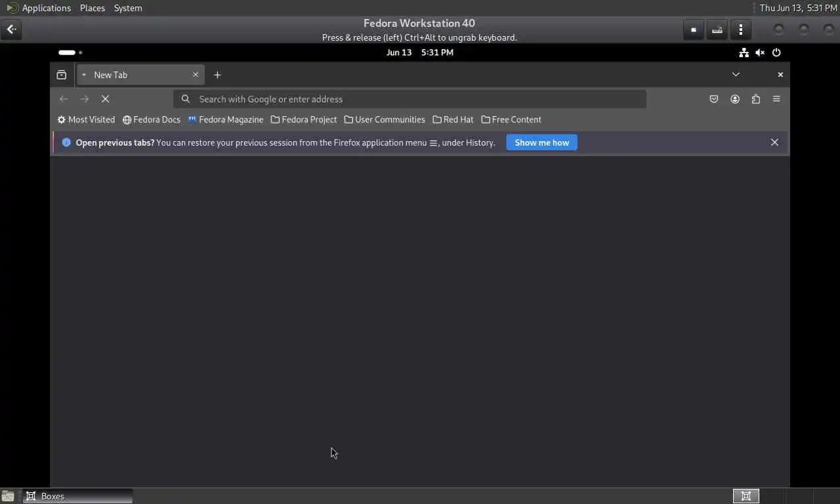Screen dimensions: 840x504
Task: Click the search magnifier icon in address bar
Action: 186,99
